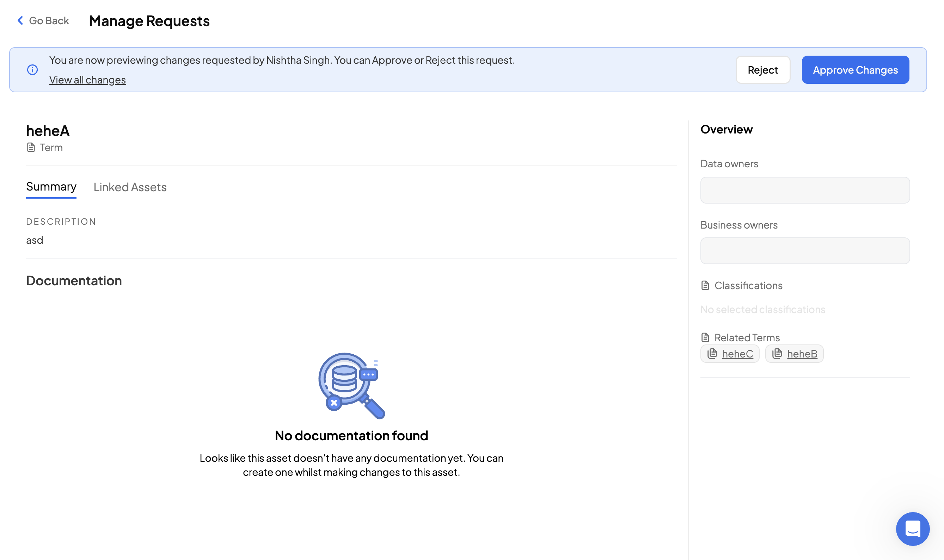Click the Classifications document icon
The image size is (944, 560).
(705, 285)
